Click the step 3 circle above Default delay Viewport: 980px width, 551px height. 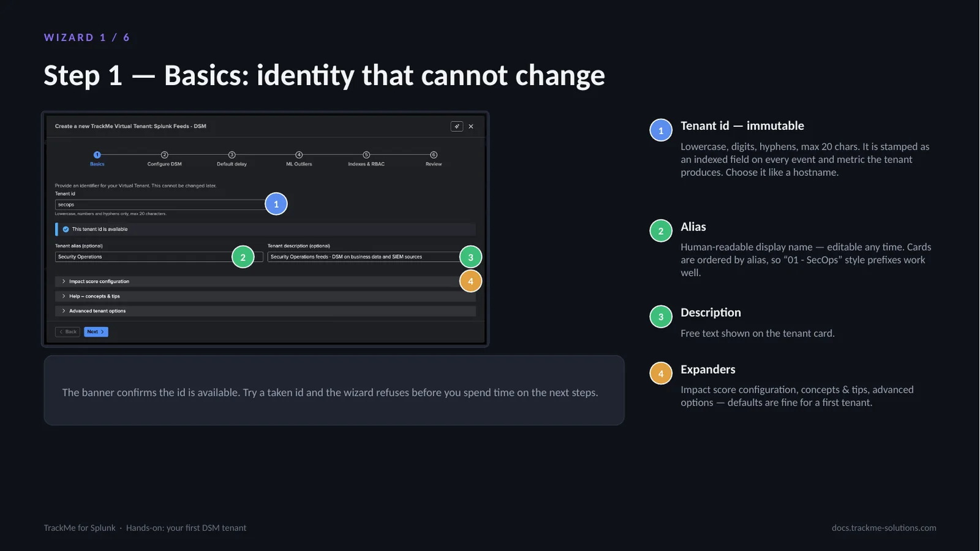[x=232, y=155]
